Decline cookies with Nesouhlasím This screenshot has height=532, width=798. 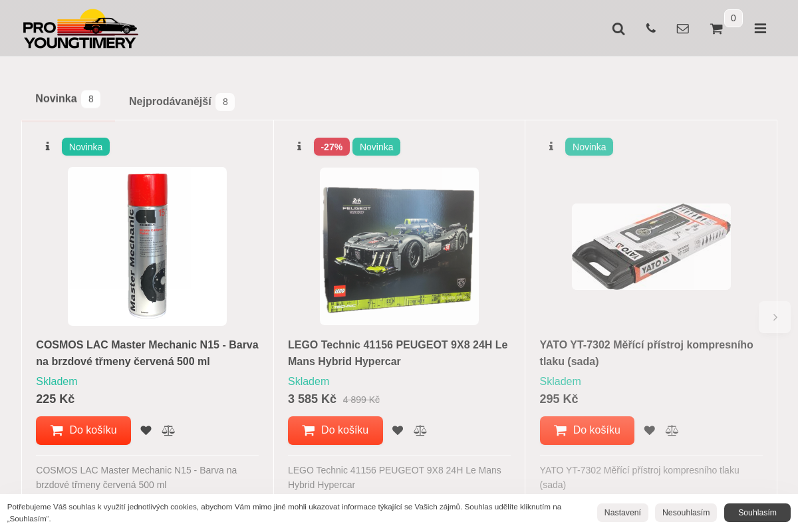point(686,513)
